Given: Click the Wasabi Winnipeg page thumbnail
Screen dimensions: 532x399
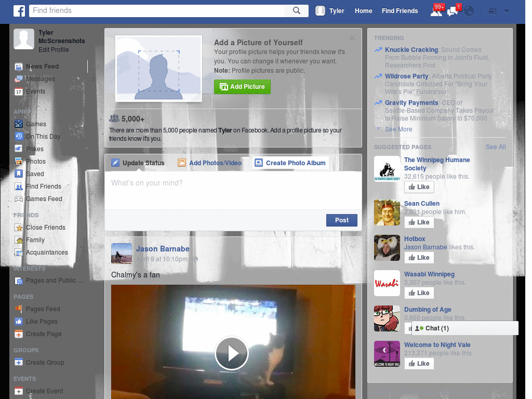Looking at the screenshot, I should pyautogui.click(x=387, y=283).
